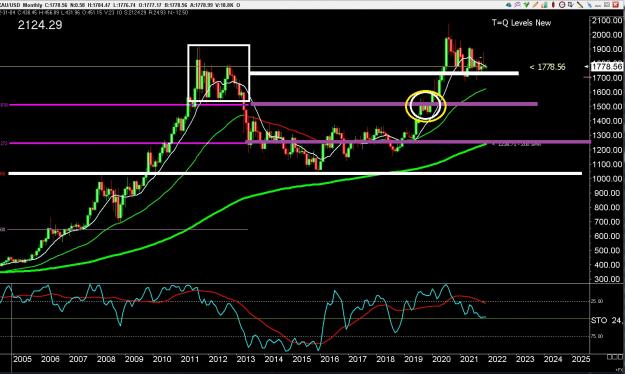Screen dimensions: 625x374
Task: Click the 2019 year on time axis
Action: (x=413, y=359)
